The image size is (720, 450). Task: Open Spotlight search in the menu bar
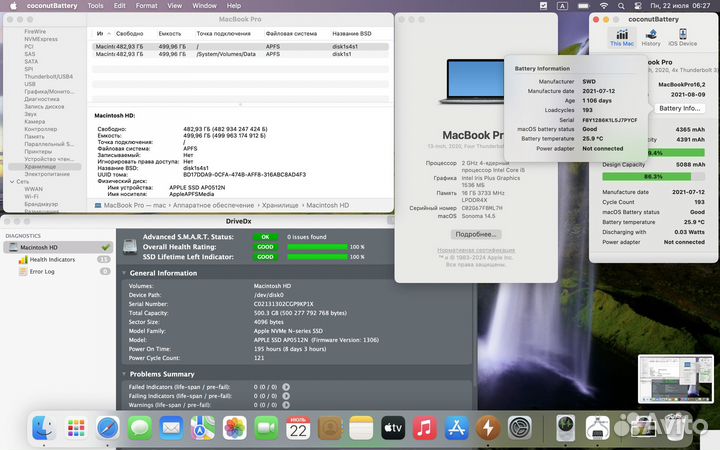621,6
